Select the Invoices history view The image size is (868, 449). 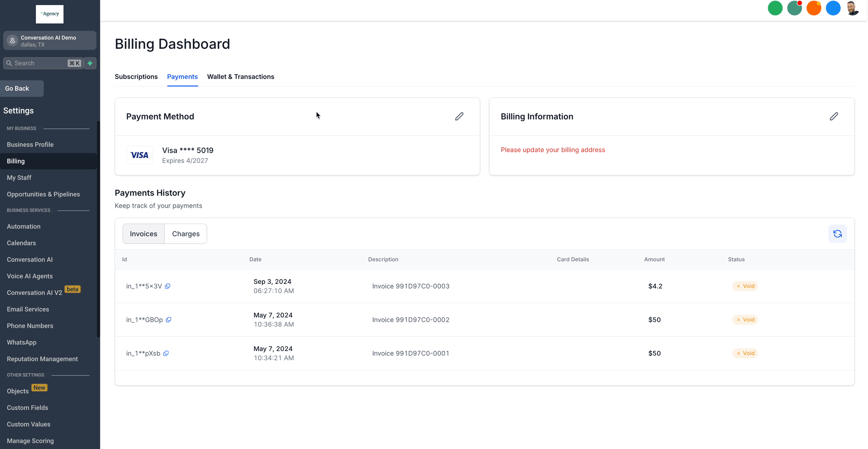pos(144,234)
